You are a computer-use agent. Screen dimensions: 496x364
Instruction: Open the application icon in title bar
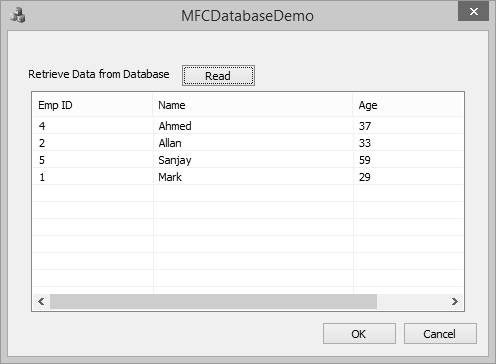click(x=18, y=16)
